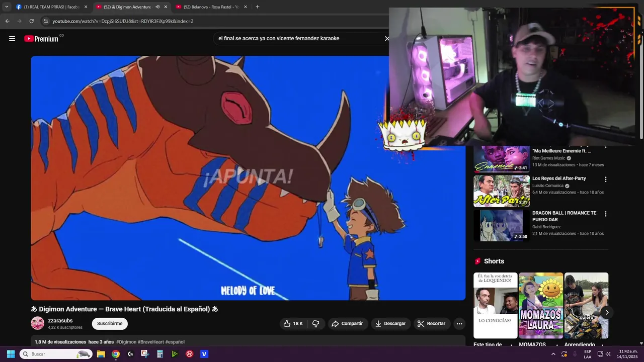
Task: Open the red circular taskbar app
Action: click(x=189, y=354)
